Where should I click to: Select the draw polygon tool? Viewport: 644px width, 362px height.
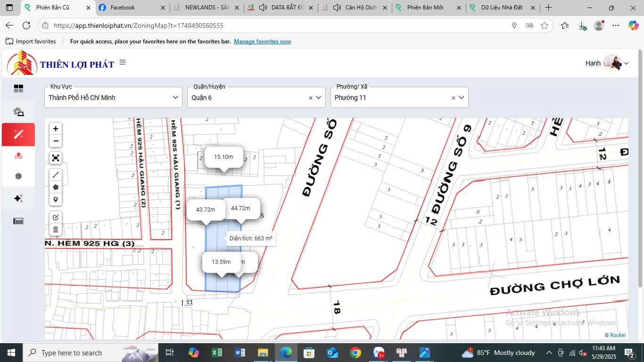(x=56, y=187)
